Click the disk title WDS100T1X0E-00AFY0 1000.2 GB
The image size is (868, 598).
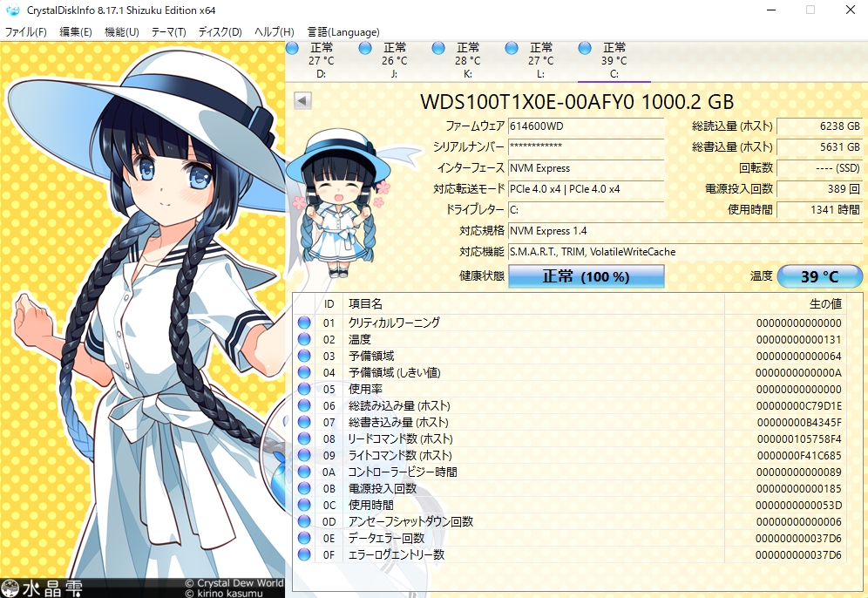pos(577,102)
